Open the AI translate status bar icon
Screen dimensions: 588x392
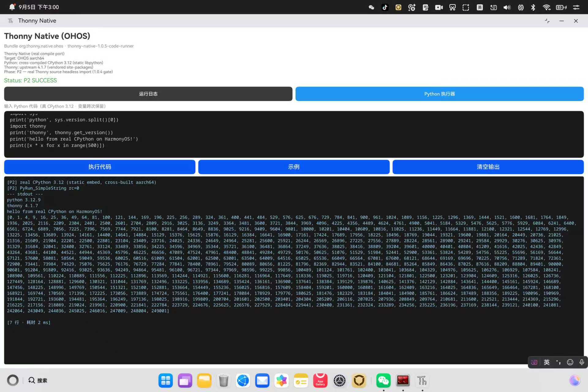(x=412, y=7)
